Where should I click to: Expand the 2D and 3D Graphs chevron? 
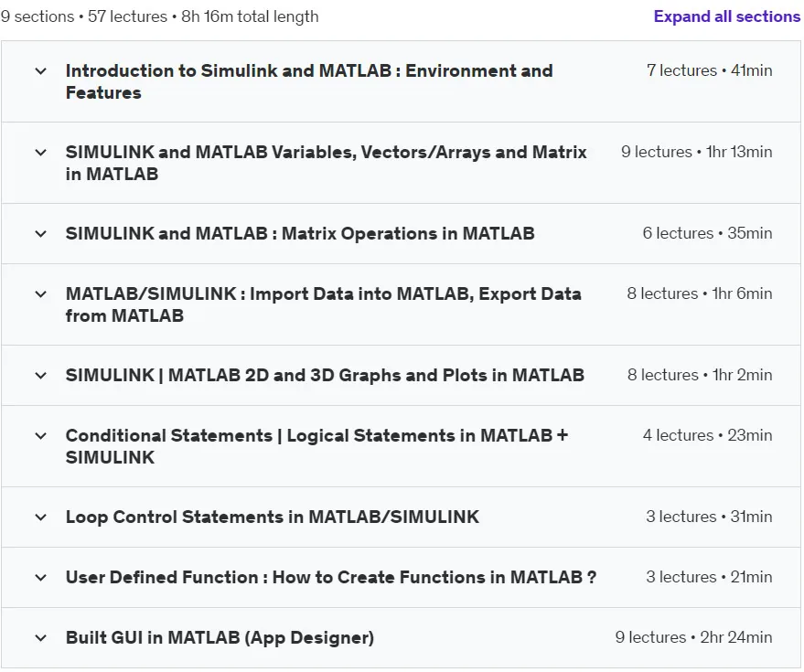[x=41, y=376]
